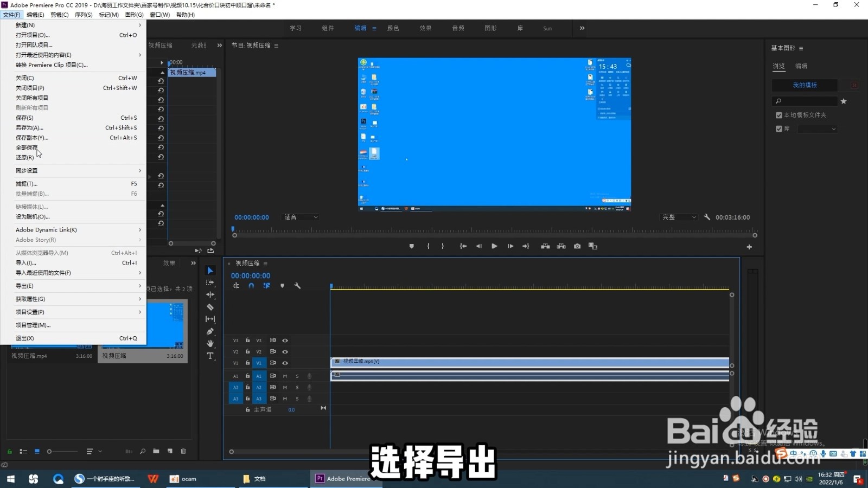The height and width of the screenshot is (488, 868).
Task: Solo audio track A2
Action: pyautogui.click(x=297, y=388)
